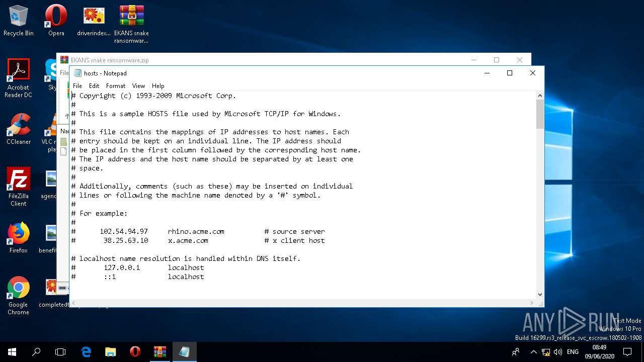
Task: Click the '38.25.63.10' IP address text
Action: pos(126,240)
